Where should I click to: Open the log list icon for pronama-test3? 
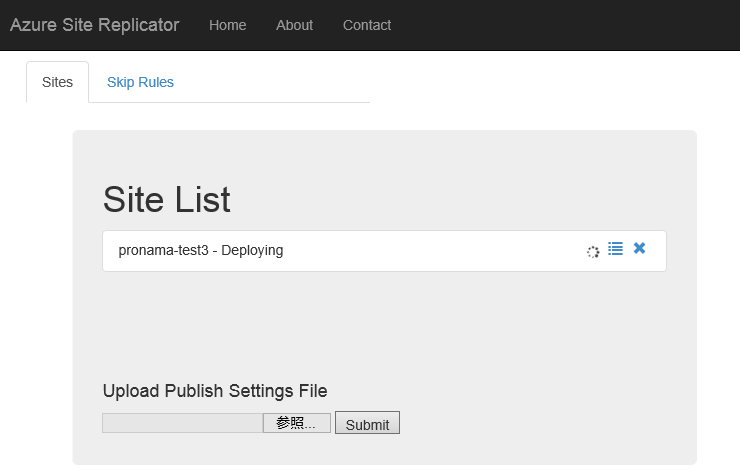click(x=615, y=248)
